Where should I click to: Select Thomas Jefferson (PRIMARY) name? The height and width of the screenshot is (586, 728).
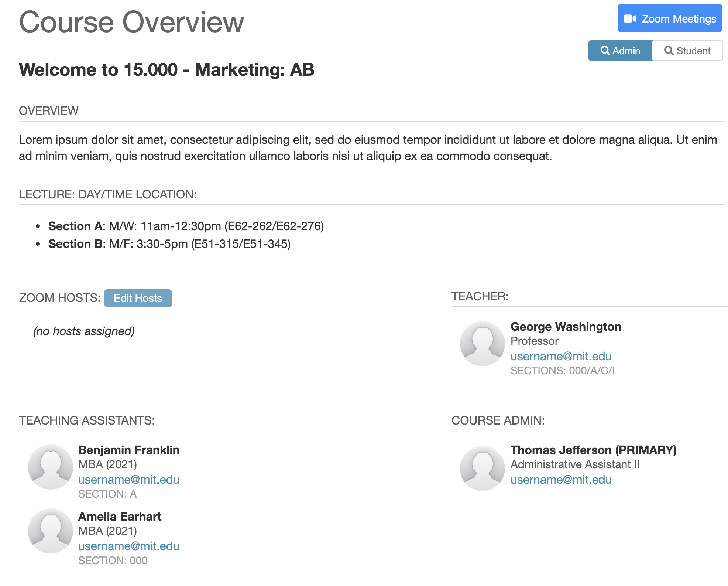594,450
